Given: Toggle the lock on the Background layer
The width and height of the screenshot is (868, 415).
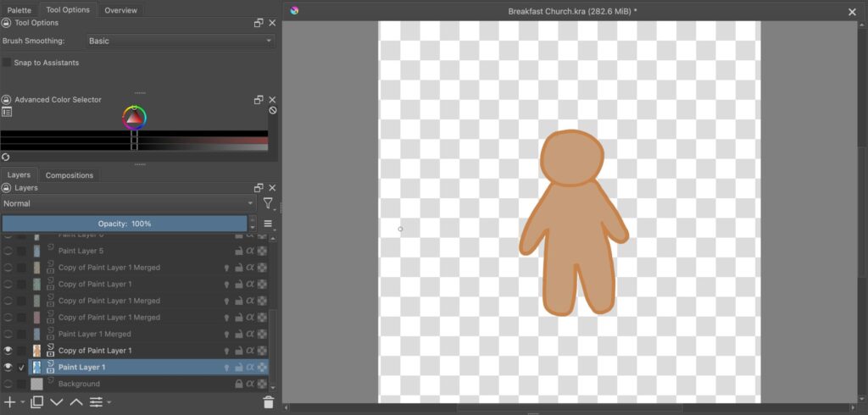Looking at the screenshot, I should click(239, 384).
